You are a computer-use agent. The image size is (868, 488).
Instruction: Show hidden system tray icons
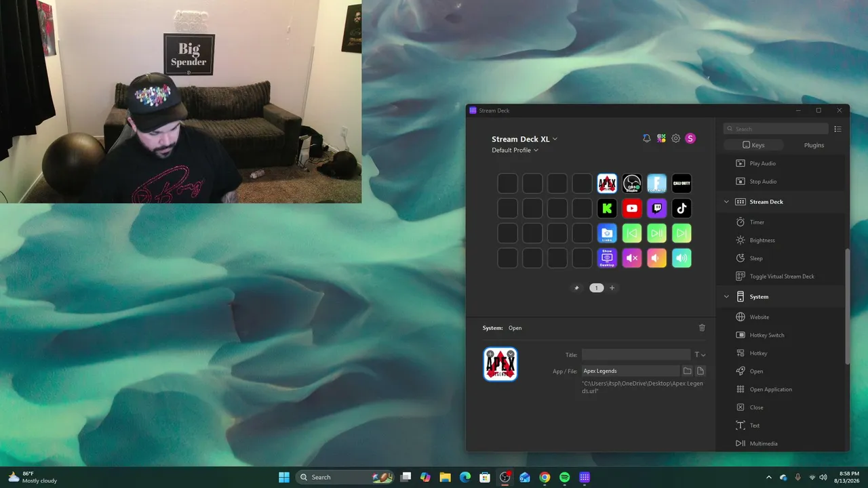(x=768, y=477)
